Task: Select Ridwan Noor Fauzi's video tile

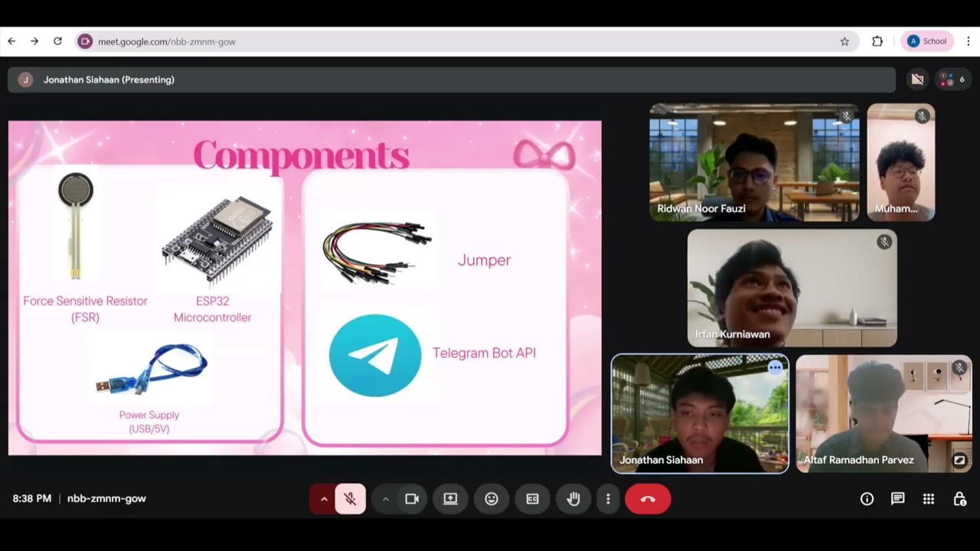Action: tap(754, 163)
